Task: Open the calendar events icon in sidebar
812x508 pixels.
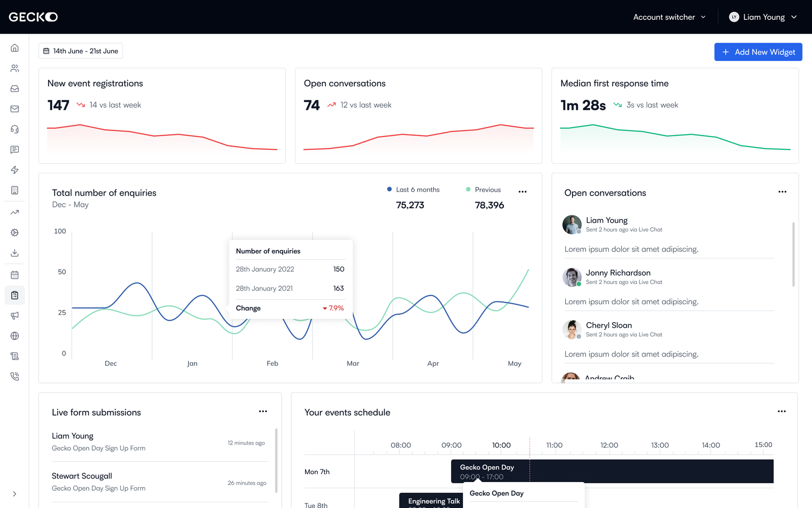Action: pyautogui.click(x=15, y=275)
